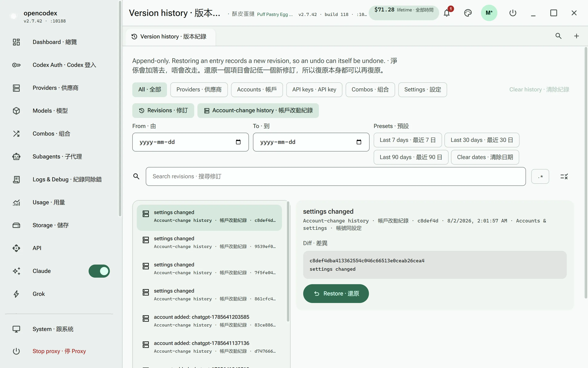The width and height of the screenshot is (588, 368).
Task: Click the search magnifier beside revisions field
Action: (136, 176)
